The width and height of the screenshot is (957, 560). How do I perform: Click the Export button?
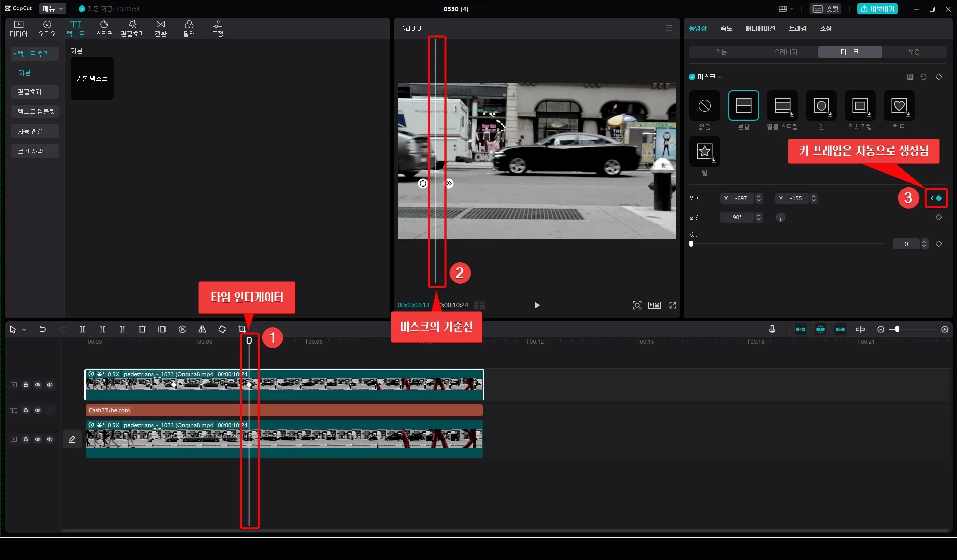pyautogui.click(x=877, y=9)
